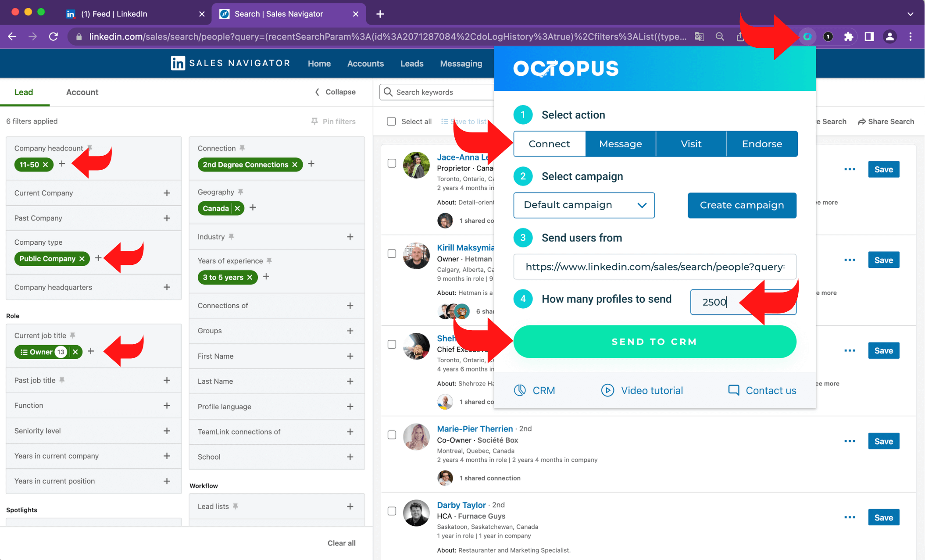Toggle Marie-Pier Therrien profile checkbox
This screenshot has height=560, width=925.
tap(392, 435)
